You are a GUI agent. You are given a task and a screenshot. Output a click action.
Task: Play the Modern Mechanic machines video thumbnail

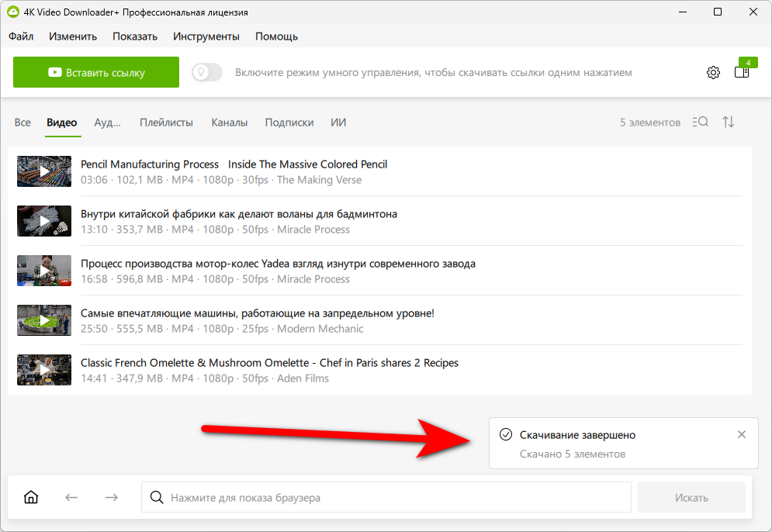pyautogui.click(x=44, y=320)
